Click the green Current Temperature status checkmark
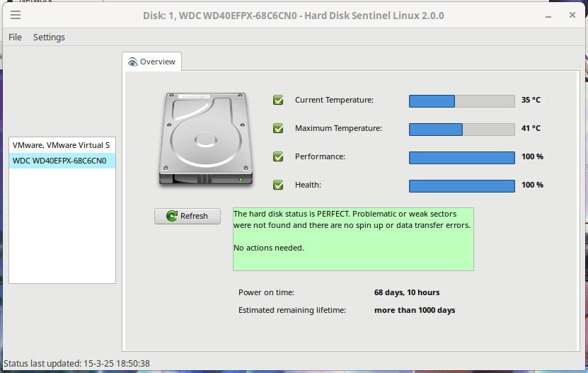 [x=278, y=100]
